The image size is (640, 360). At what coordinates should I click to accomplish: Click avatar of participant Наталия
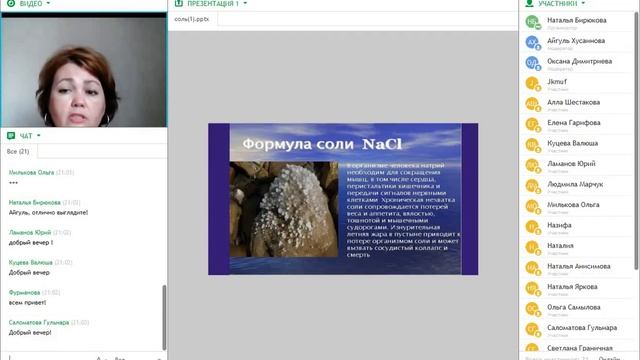pyautogui.click(x=532, y=247)
